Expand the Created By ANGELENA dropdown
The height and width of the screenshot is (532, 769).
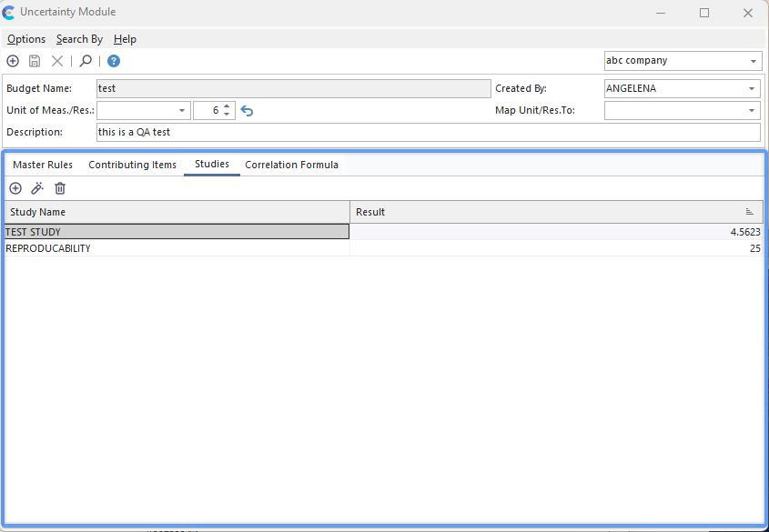pos(752,89)
